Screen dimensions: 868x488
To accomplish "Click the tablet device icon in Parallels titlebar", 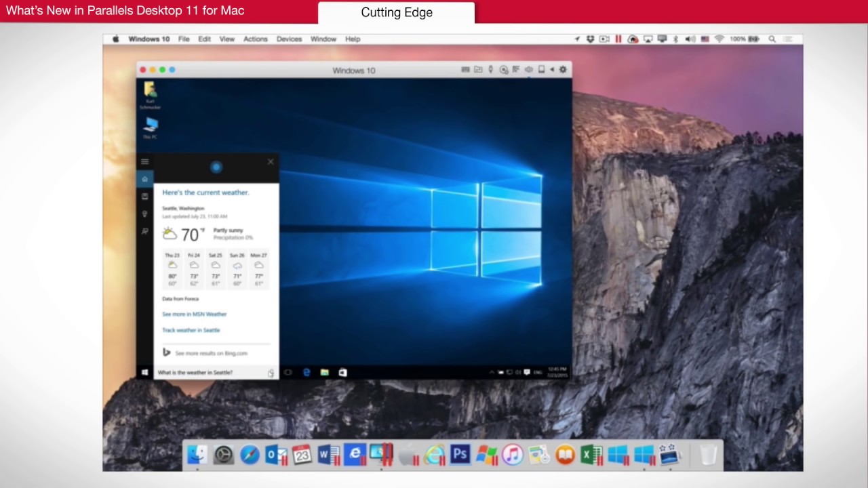I will click(541, 70).
